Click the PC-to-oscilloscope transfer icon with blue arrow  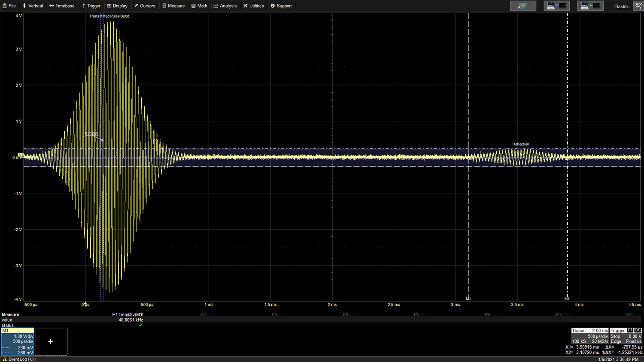click(x=556, y=6)
